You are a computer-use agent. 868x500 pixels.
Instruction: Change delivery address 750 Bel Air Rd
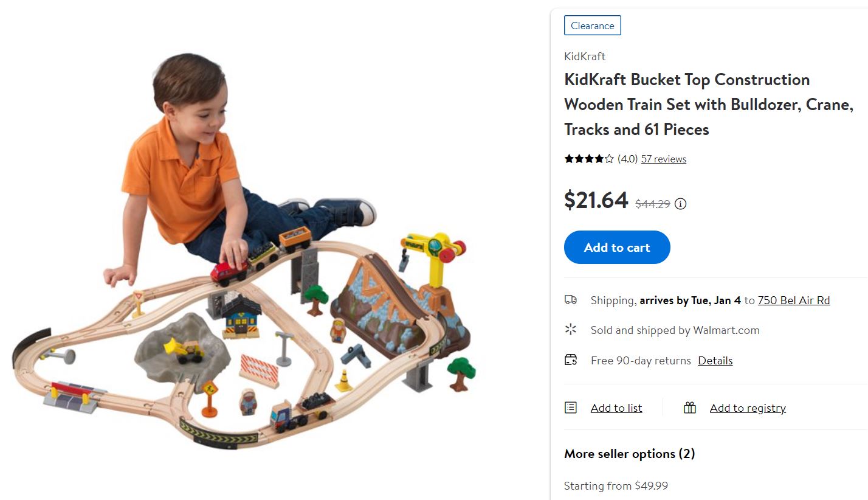[x=794, y=300]
